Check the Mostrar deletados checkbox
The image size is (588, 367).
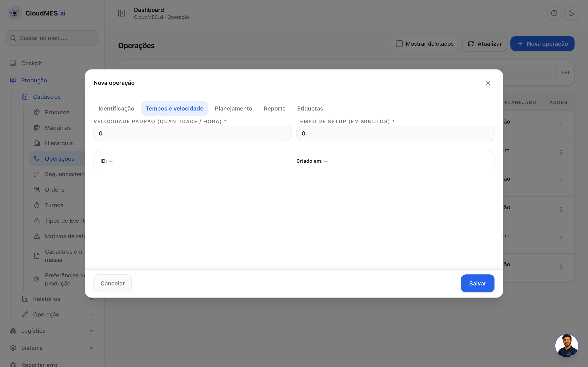click(399, 44)
